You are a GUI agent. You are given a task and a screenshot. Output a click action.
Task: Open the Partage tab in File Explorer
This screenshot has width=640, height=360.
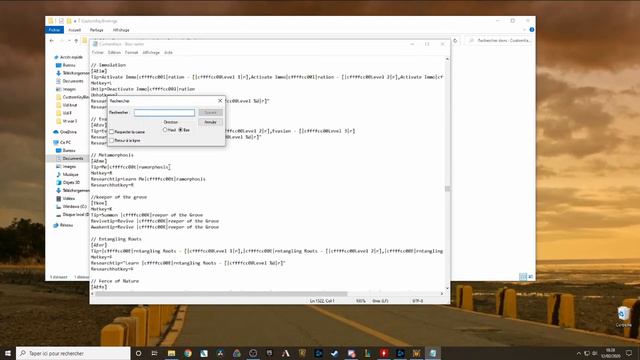click(x=97, y=30)
